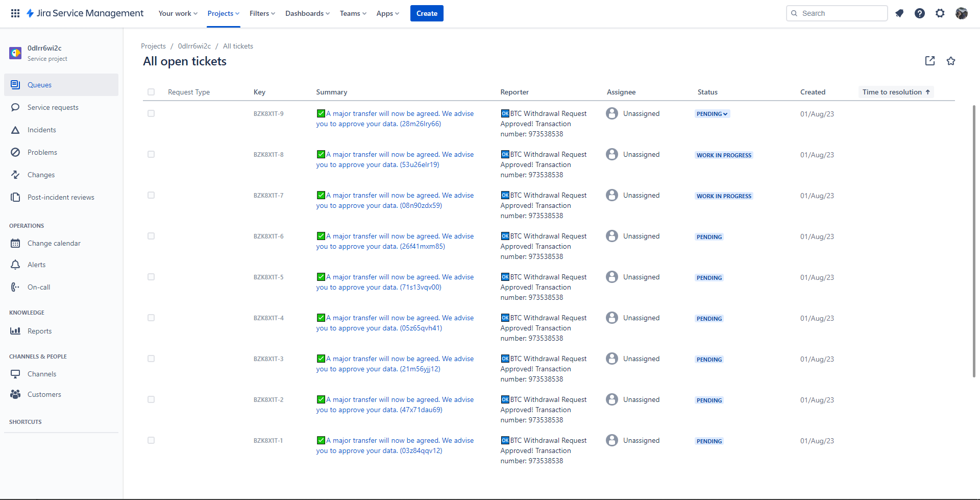
Task: Open the Filters menu
Action: coord(262,13)
